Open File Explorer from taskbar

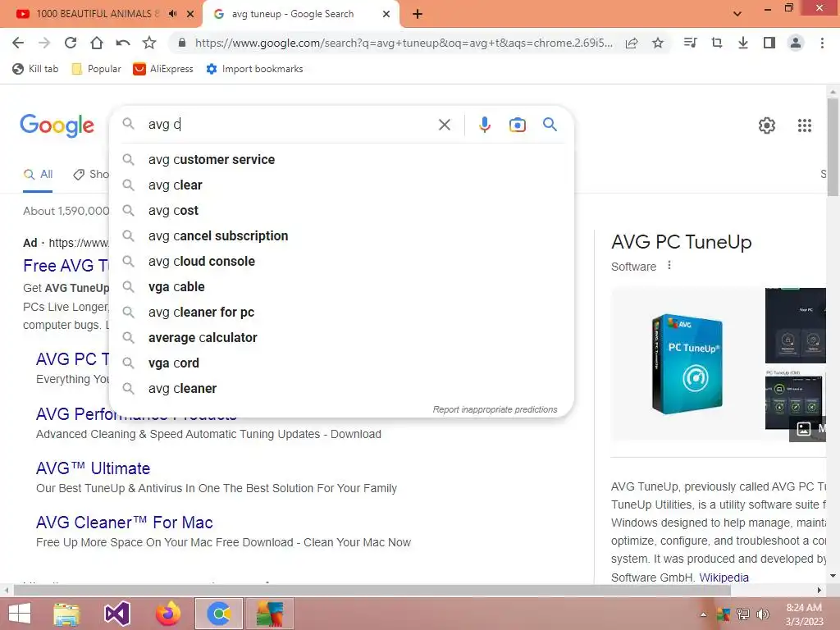pyautogui.click(x=66, y=614)
